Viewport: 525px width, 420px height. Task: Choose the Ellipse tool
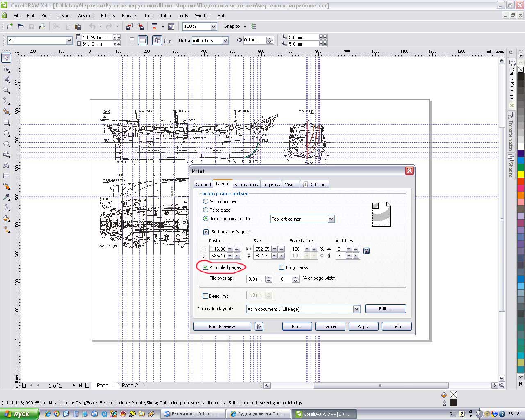click(x=6, y=133)
